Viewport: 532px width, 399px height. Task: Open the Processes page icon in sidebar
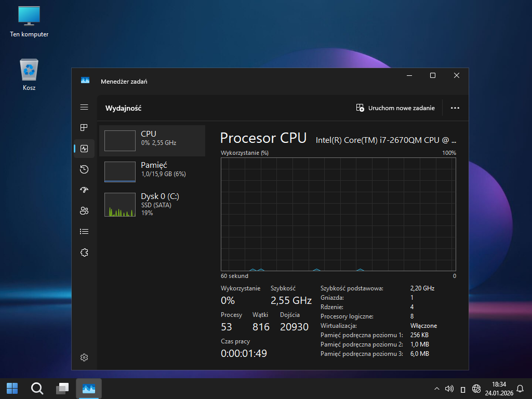(84, 128)
